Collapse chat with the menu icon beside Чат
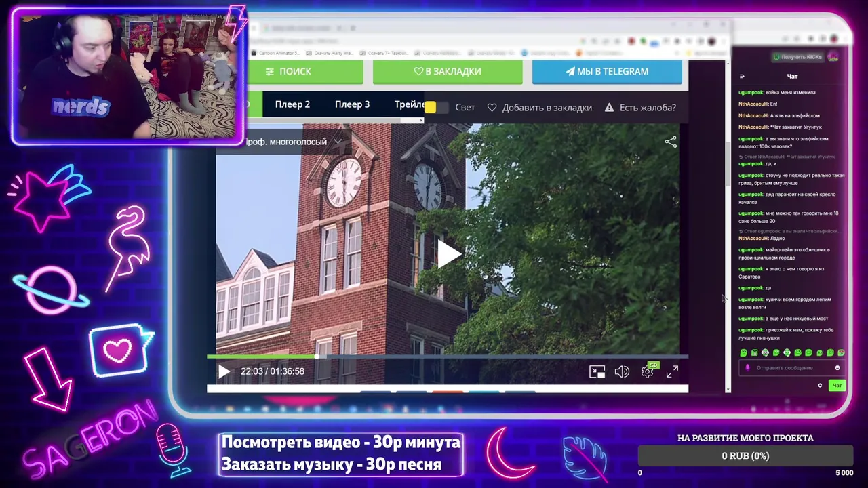The height and width of the screenshot is (488, 868). pyautogui.click(x=742, y=77)
